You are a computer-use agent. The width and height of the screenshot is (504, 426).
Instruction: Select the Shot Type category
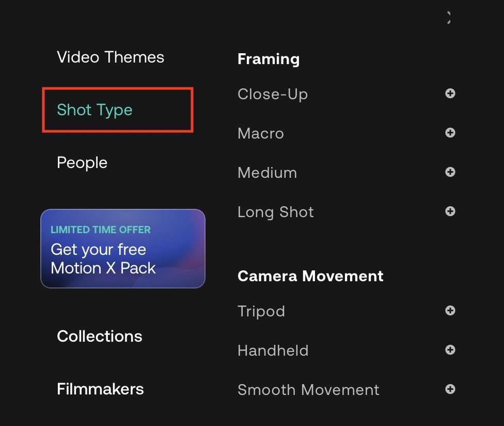95,110
